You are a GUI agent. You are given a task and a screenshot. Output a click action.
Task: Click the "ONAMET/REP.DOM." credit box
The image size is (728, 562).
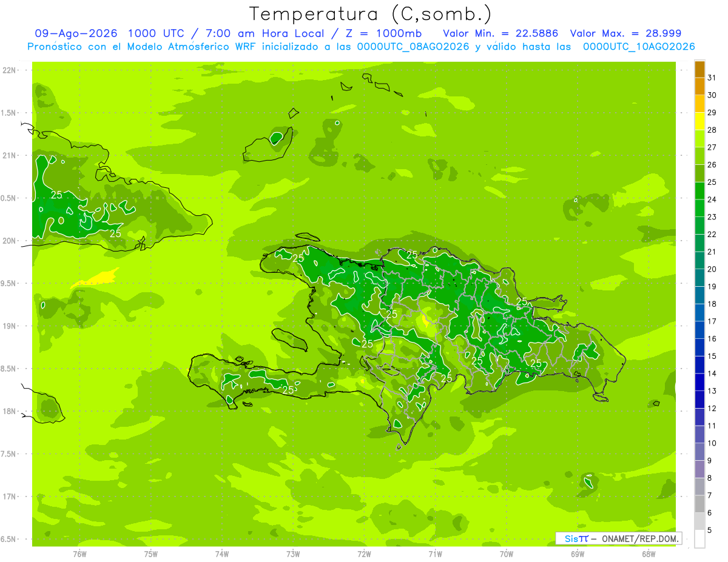click(x=619, y=538)
